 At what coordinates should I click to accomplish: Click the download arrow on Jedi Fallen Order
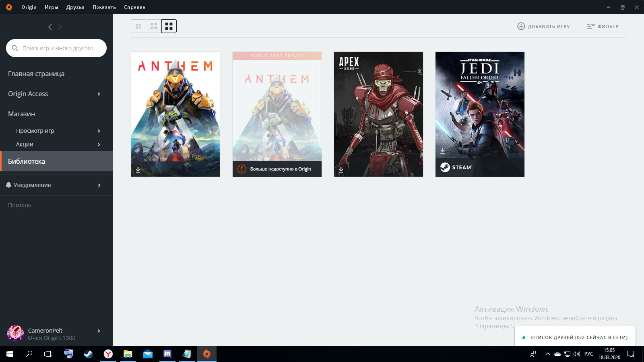442,151
